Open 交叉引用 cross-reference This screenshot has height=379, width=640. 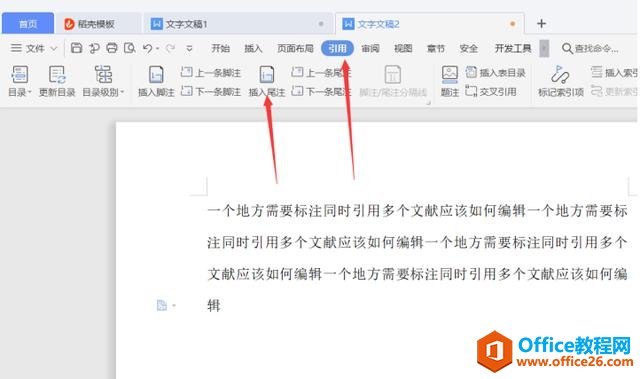tap(491, 91)
